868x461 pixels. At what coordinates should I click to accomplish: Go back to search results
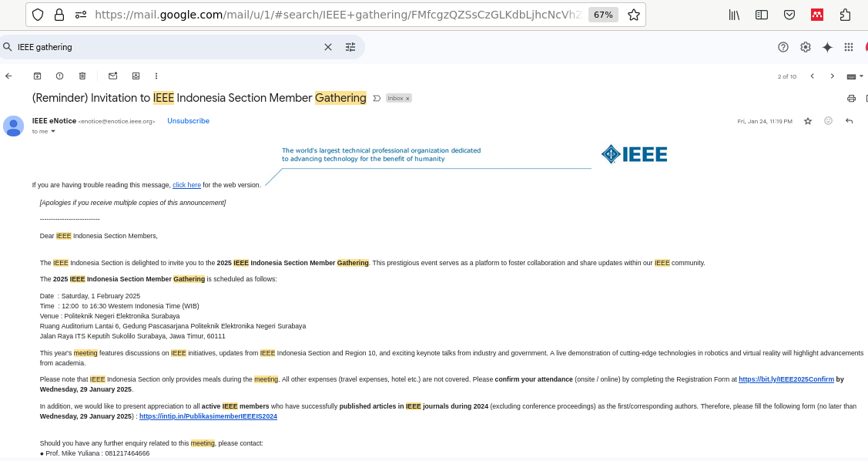[8, 76]
